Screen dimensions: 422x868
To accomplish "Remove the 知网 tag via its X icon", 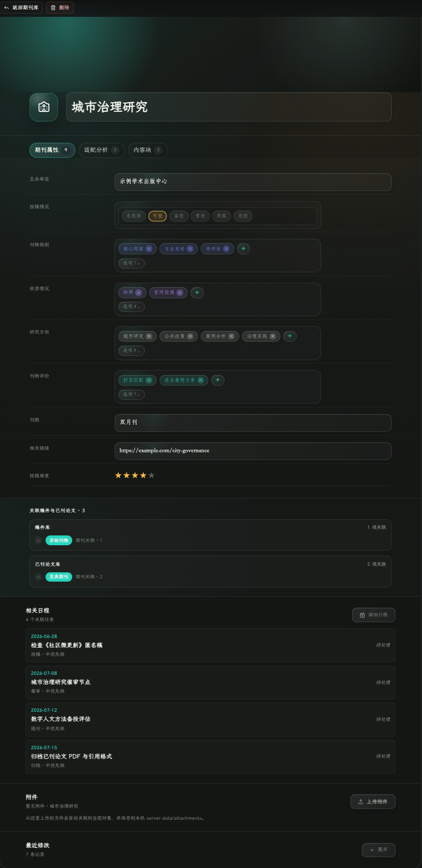I will (138, 293).
